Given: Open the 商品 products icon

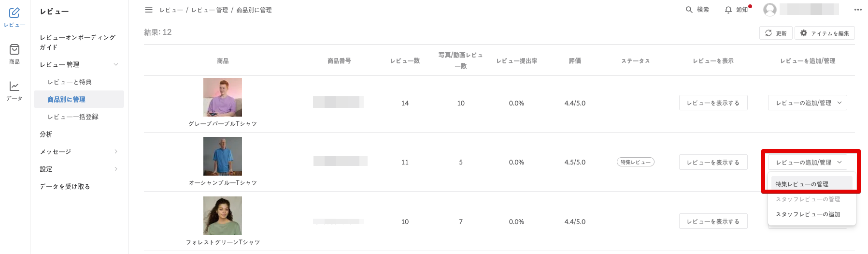Looking at the screenshot, I should click(x=14, y=54).
